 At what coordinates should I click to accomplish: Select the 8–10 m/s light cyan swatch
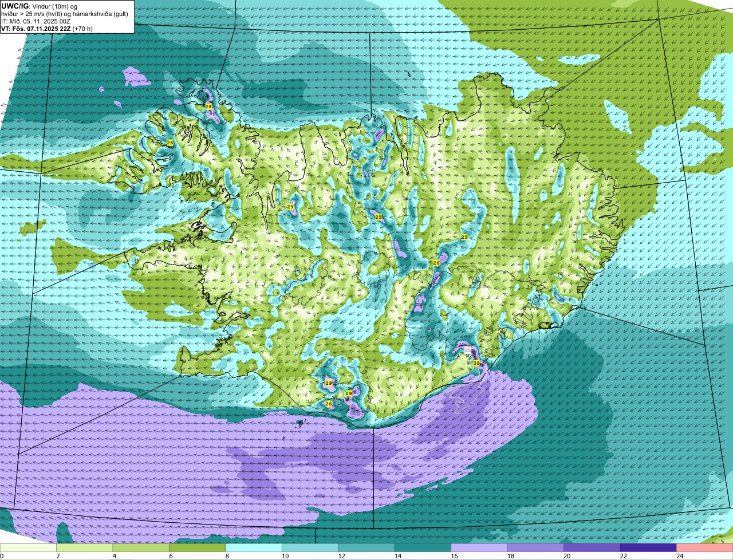pyautogui.click(x=254, y=547)
